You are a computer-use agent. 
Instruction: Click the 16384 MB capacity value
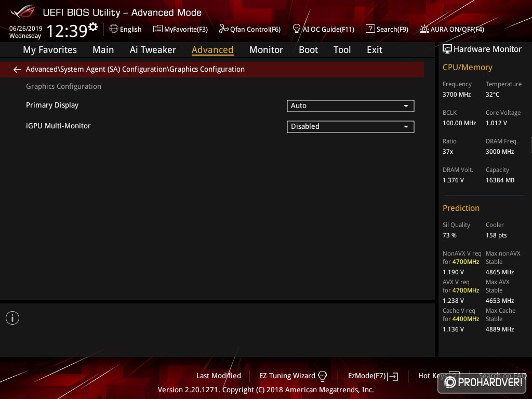500,180
